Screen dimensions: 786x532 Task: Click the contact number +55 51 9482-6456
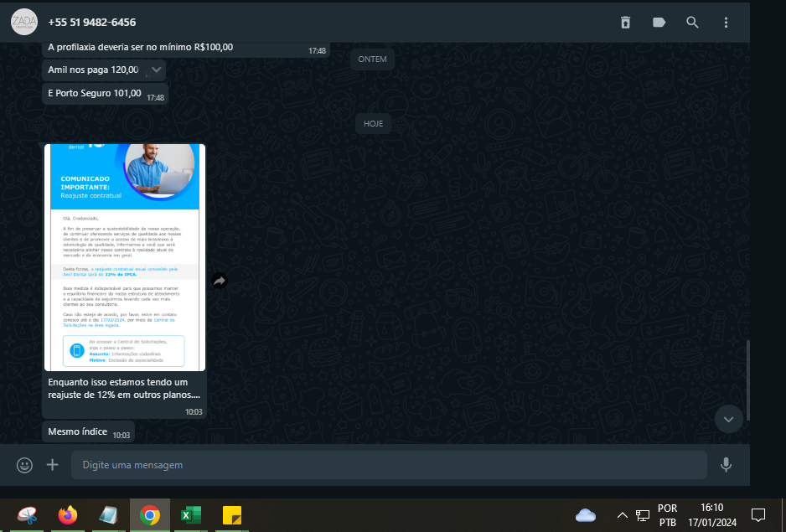click(x=92, y=23)
